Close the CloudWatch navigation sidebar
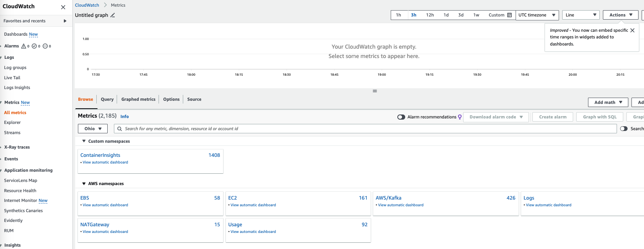Image resolution: width=644 pixels, height=249 pixels. click(63, 7)
